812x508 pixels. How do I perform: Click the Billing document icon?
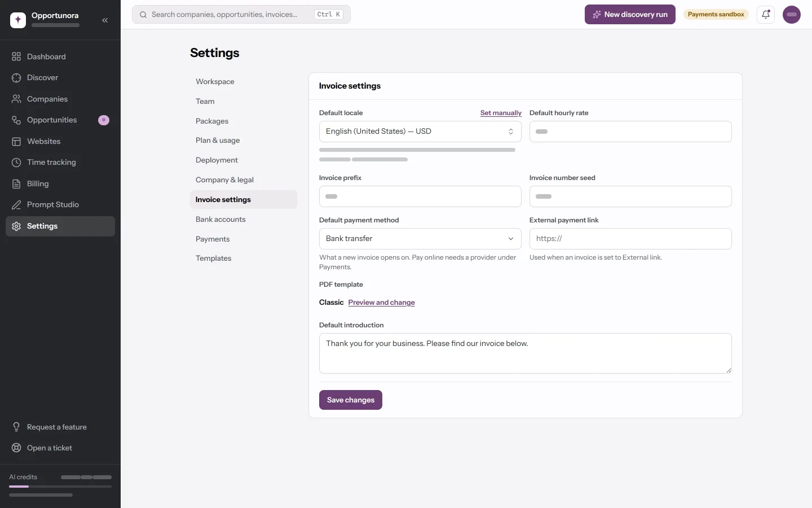16,183
